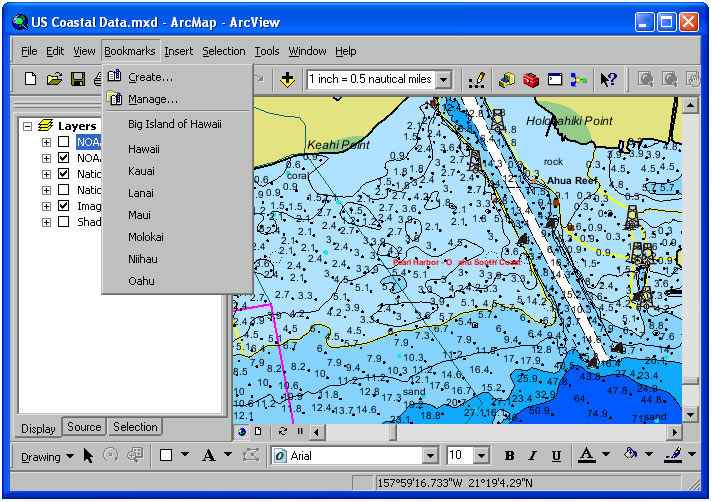Click the New Map File icon
The height and width of the screenshot is (502, 711).
click(x=30, y=79)
